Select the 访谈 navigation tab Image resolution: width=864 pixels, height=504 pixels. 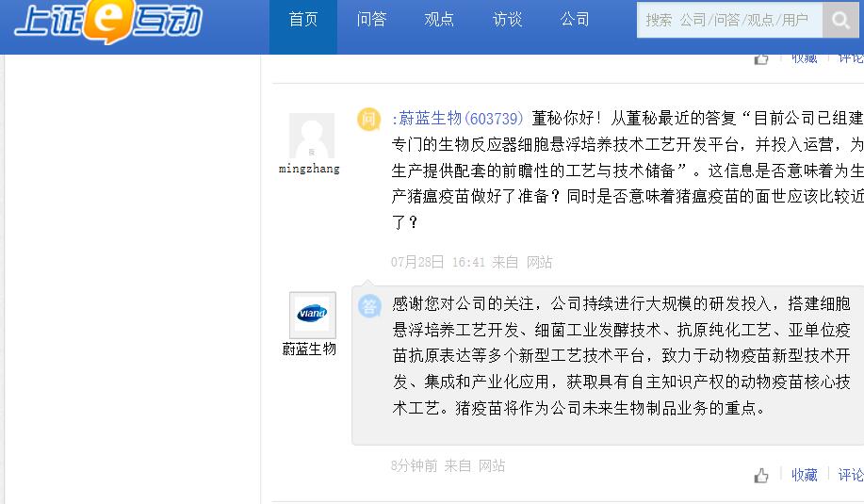click(507, 20)
